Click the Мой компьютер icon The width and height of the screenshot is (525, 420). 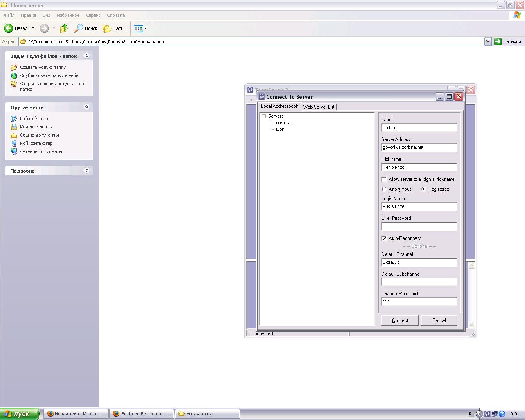pyautogui.click(x=14, y=143)
